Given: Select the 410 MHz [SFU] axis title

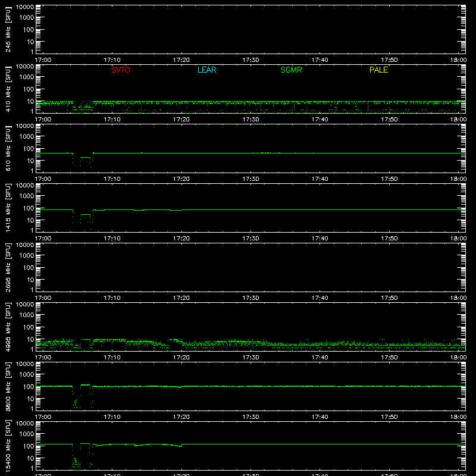Looking at the screenshot, I should pos(8,89).
